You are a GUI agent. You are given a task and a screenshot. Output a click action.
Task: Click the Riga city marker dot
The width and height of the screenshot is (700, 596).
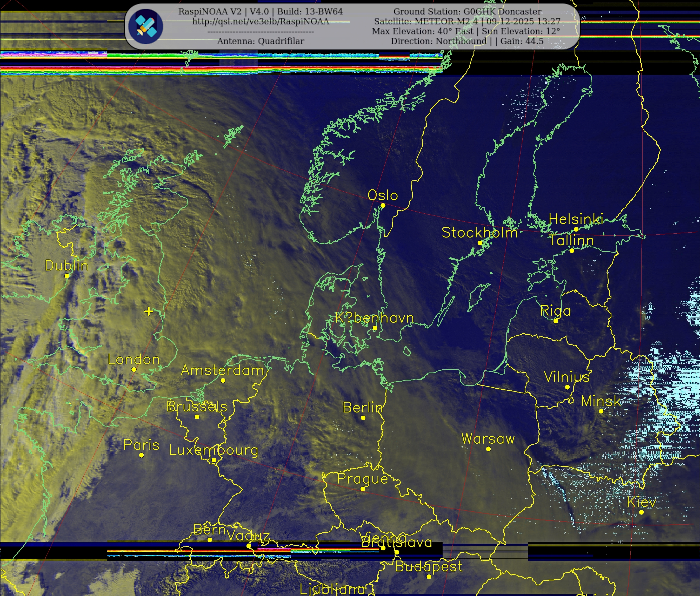556,321
